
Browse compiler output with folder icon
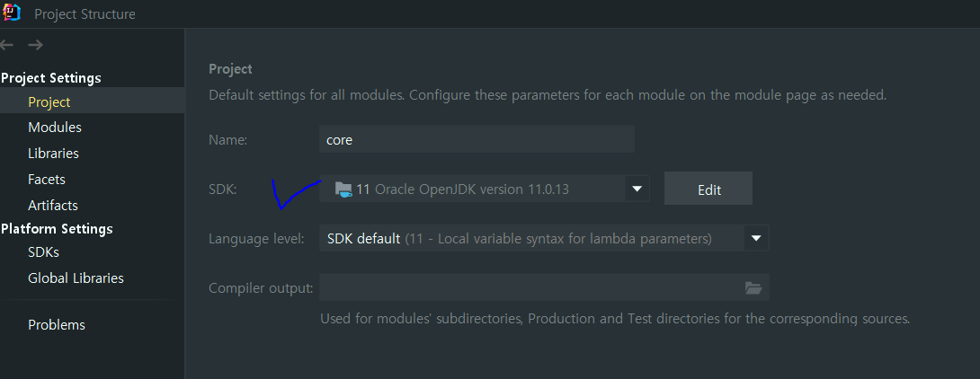coord(753,287)
